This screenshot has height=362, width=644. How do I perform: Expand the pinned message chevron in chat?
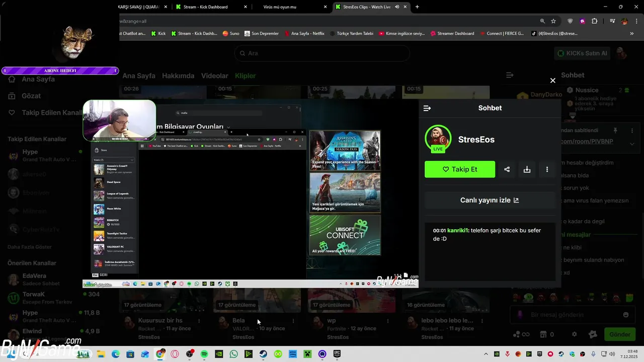[x=632, y=144]
